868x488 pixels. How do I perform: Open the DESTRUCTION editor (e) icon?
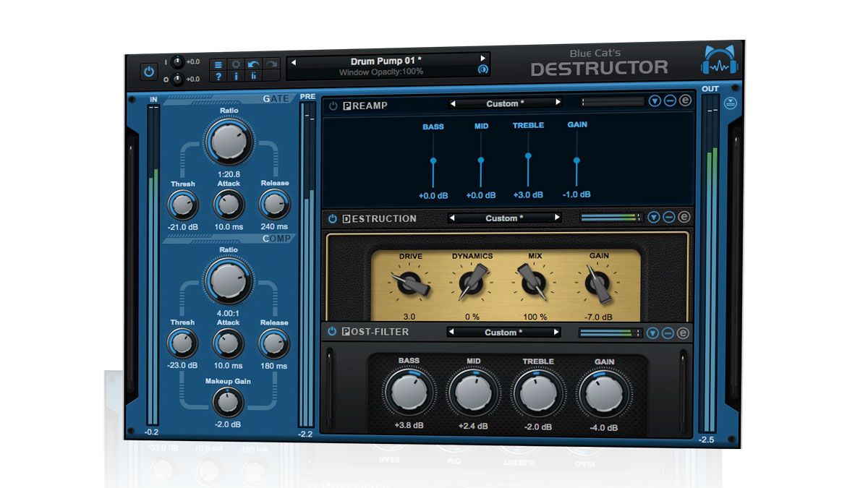[685, 218]
